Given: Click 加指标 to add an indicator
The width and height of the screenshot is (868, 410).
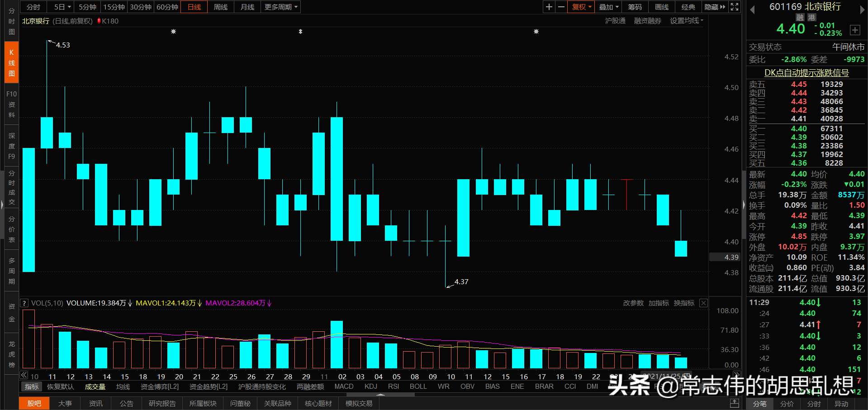Looking at the screenshot, I should (x=659, y=303).
